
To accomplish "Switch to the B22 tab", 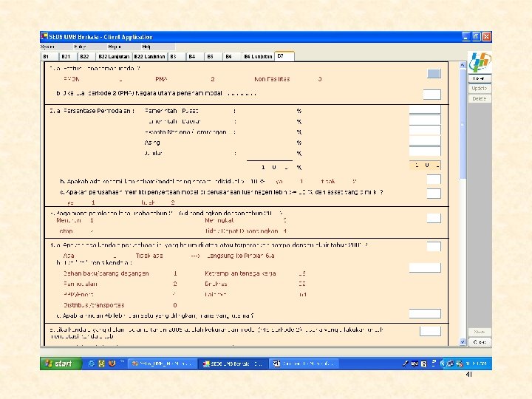I will (86, 56).
